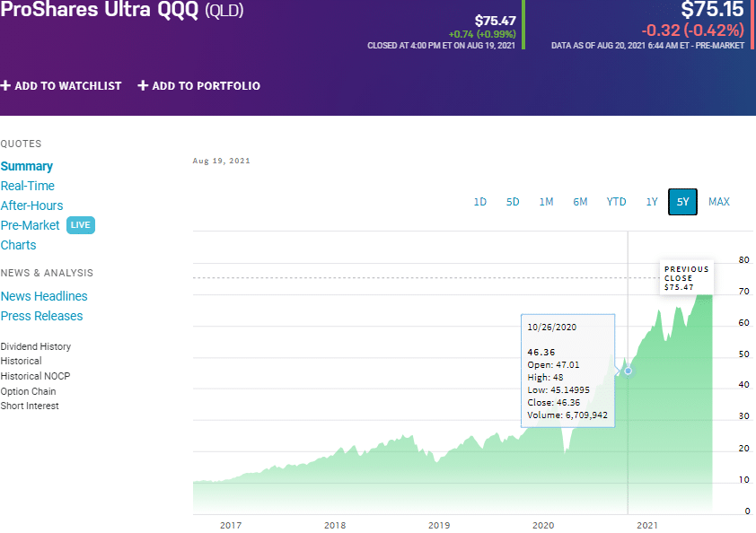756x533 pixels.
Task: Open Historical NOCP
Action: click(35, 376)
